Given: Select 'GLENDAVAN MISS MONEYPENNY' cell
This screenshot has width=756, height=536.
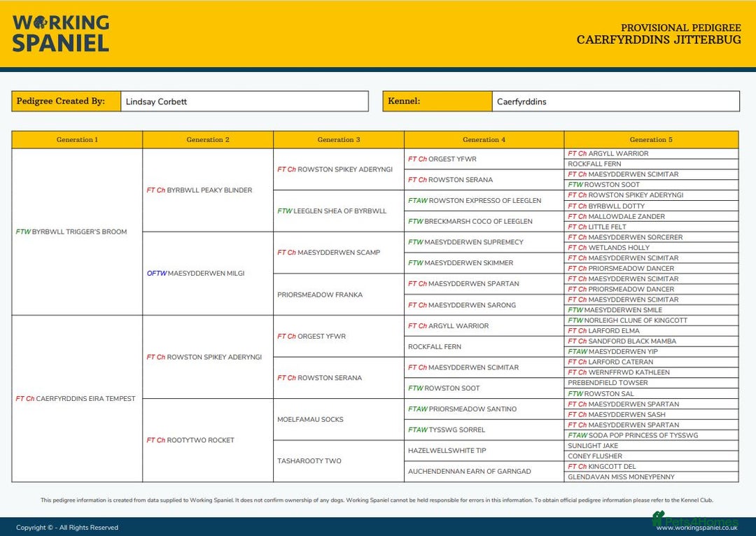Looking at the screenshot, I should pyautogui.click(x=651, y=477).
